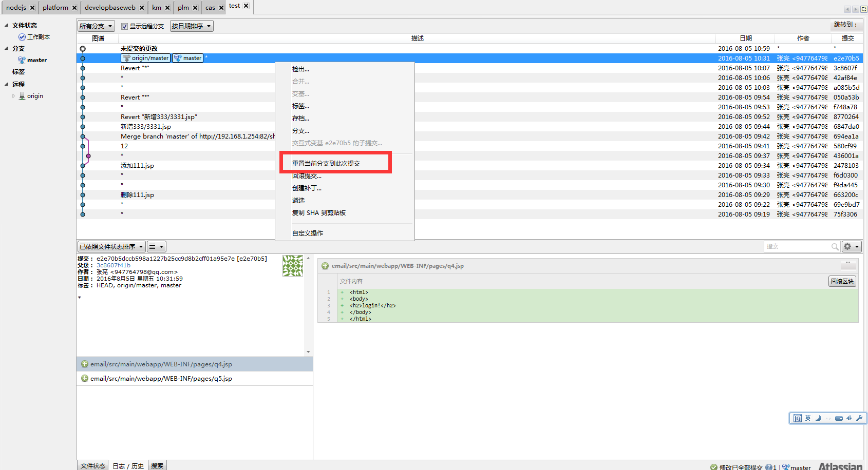This screenshot has width=868, height=470.
Task: Open parent commit link 3c8607f41b
Action: pos(114,265)
